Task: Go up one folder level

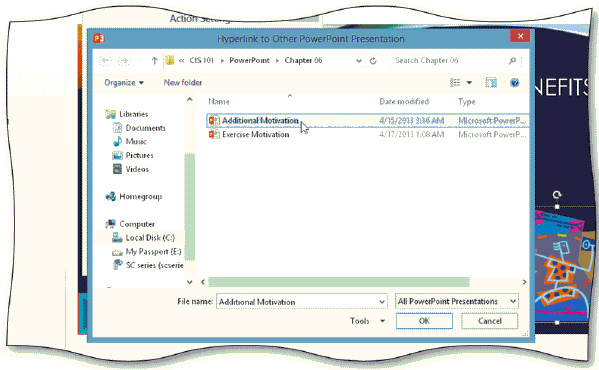Action: coord(154,60)
